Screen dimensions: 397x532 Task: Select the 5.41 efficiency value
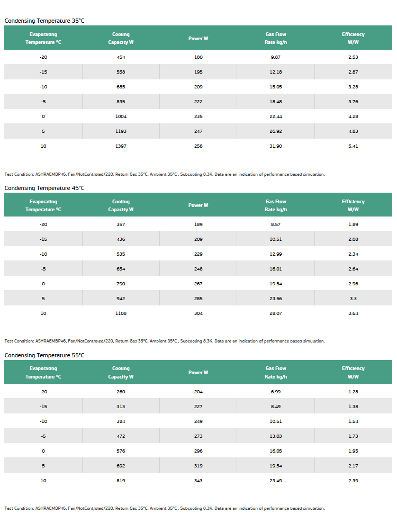pyautogui.click(x=353, y=146)
